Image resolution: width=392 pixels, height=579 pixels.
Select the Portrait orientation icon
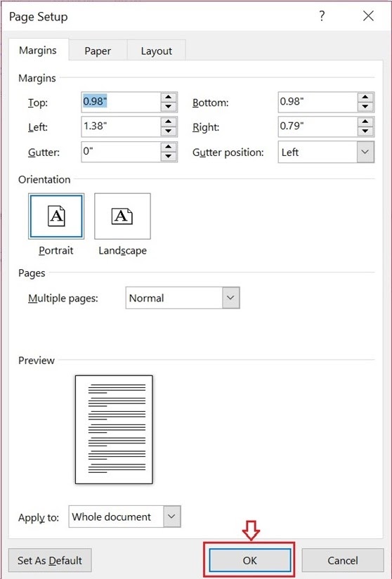(56, 216)
